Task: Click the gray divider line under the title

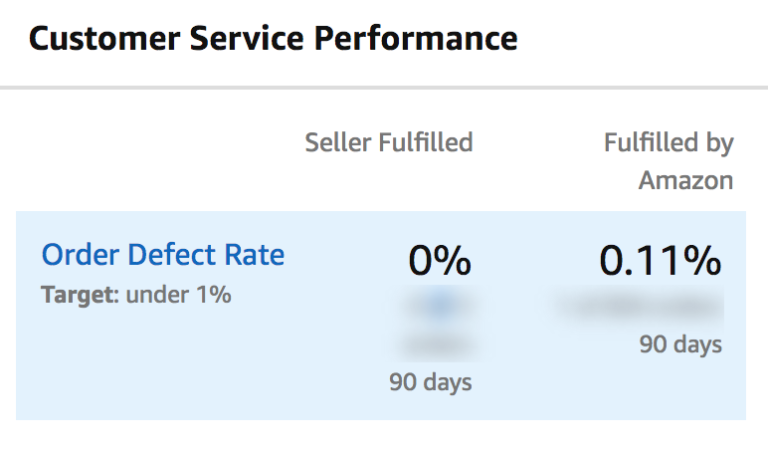Action: click(384, 88)
